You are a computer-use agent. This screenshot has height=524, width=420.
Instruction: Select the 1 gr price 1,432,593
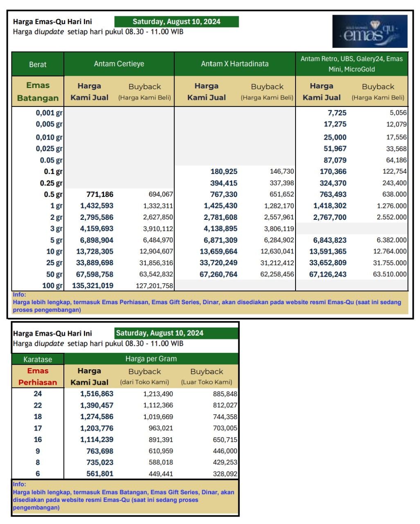[x=97, y=206]
